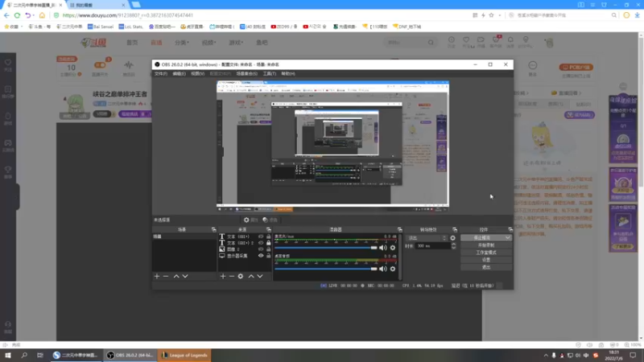Viewport: 644px width, 362px height.
Task: Add a new source with the plus icon under 来源
Action: tap(223, 276)
